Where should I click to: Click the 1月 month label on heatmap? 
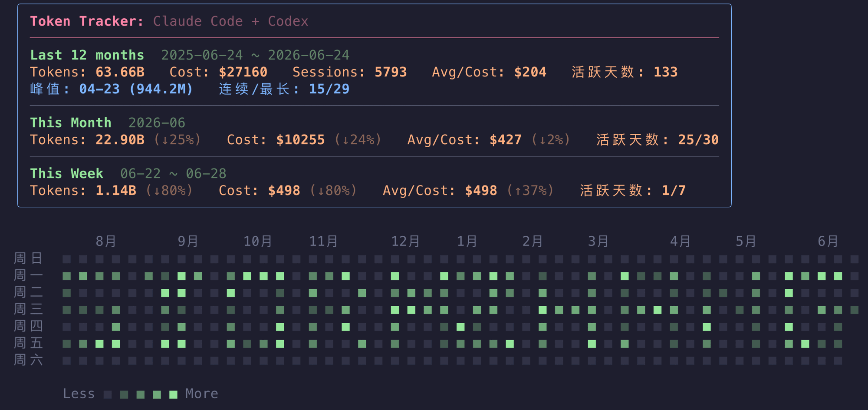tap(467, 241)
